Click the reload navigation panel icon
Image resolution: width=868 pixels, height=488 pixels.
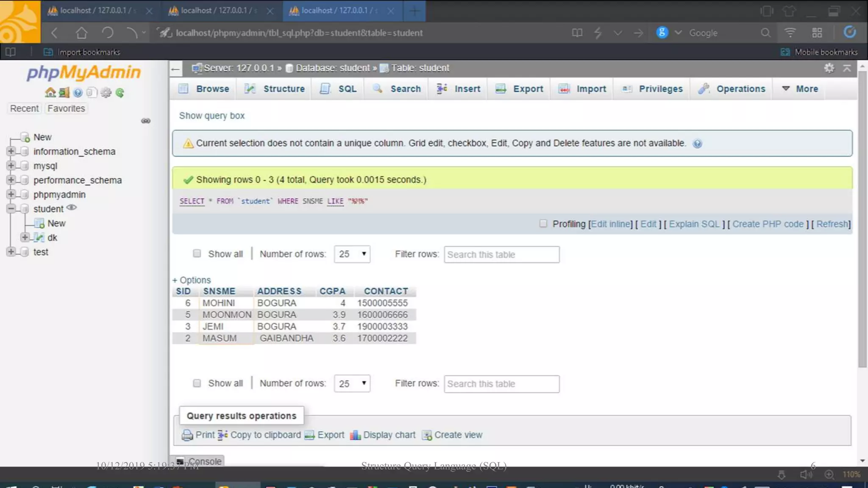point(120,93)
